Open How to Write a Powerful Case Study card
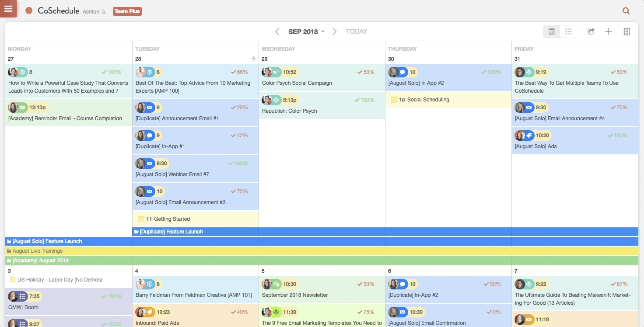 (x=68, y=81)
